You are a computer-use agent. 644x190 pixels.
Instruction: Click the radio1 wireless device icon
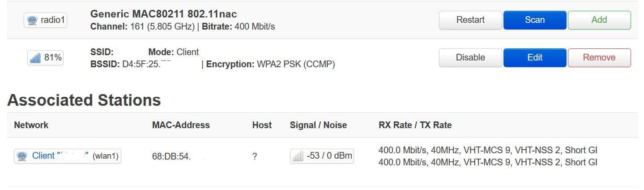tap(32, 21)
